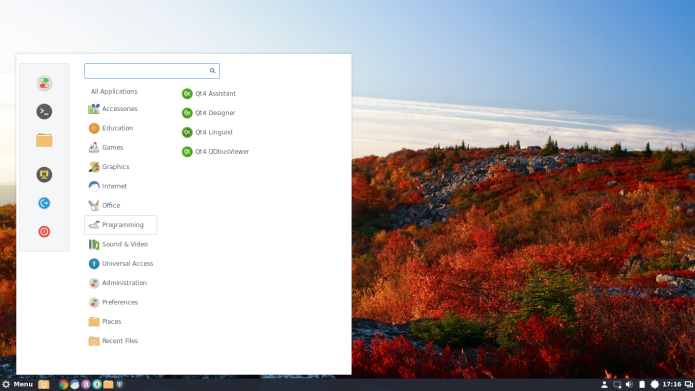
Task: Click the network connection tray icon
Action: (x=617, y=384)
